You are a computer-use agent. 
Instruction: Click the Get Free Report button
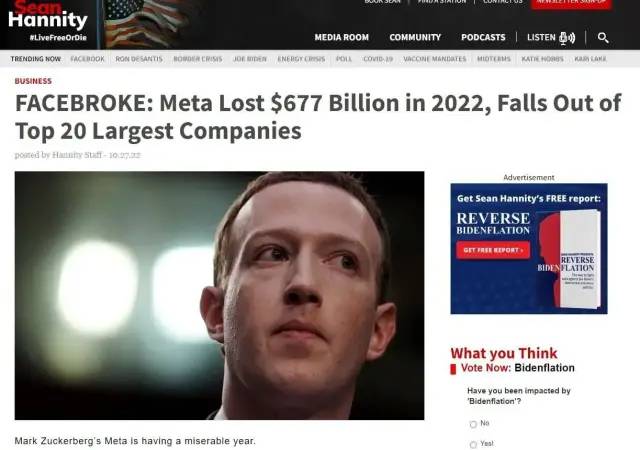point(493,250)
